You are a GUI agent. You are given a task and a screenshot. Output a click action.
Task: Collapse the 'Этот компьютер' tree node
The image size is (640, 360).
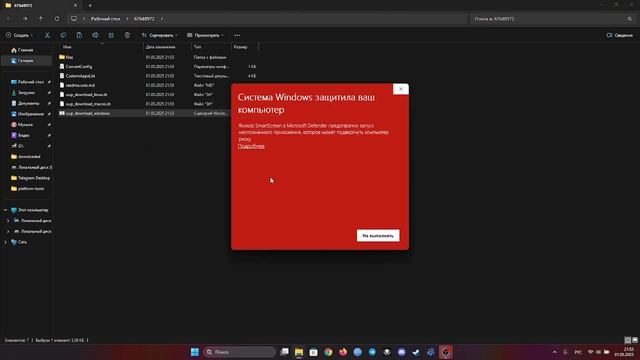[5, 210]
